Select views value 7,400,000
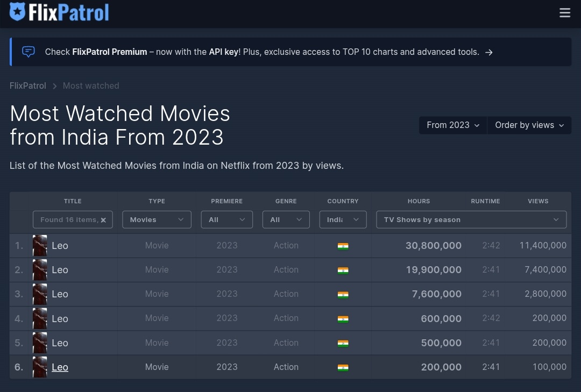Viewport: 581px width, 392px height. coord(545,270)
